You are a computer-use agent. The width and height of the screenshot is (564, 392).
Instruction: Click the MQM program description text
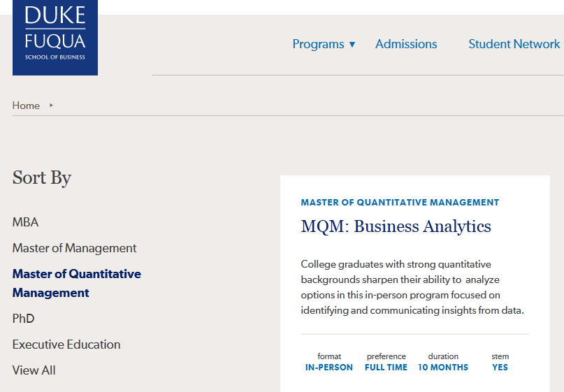point(412,287)
